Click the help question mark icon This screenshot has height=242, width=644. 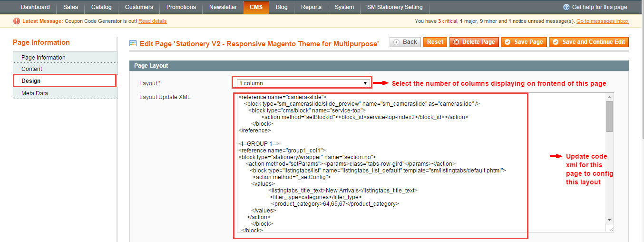[x=566, y=7]
